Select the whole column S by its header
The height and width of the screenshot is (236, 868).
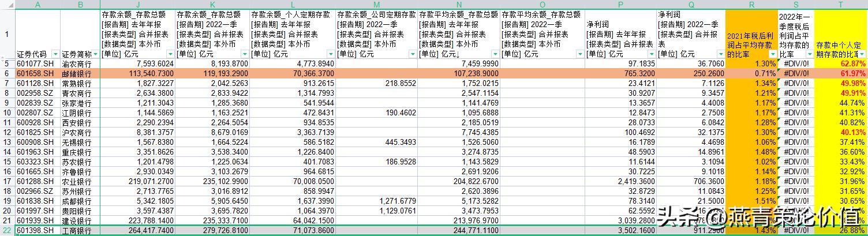pos(796,5)
